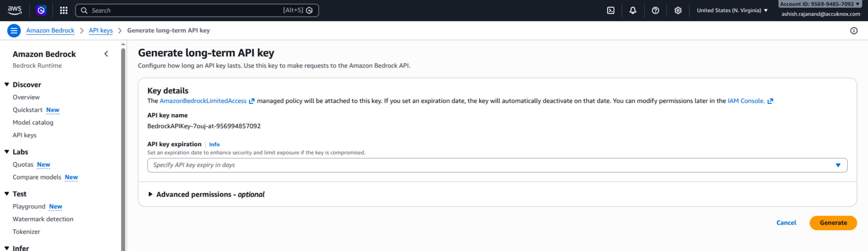
Task: Open Playground in sidebar
Action: click(x=29, y=207)
